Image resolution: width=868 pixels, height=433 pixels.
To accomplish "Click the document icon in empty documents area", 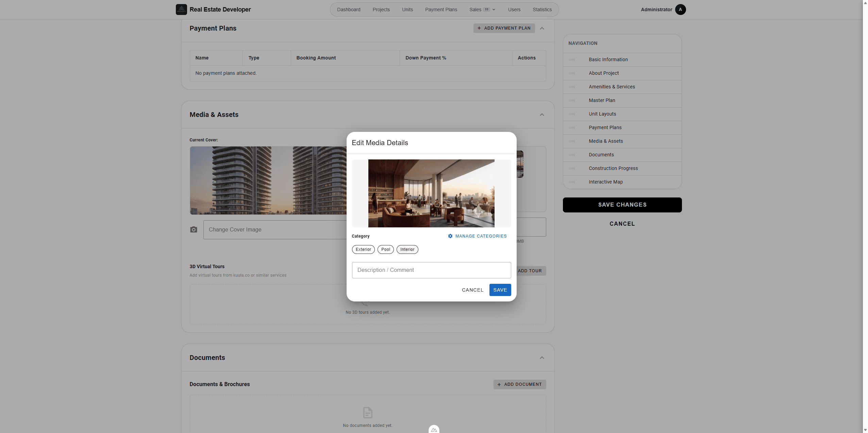I will (x=368, y=413).
